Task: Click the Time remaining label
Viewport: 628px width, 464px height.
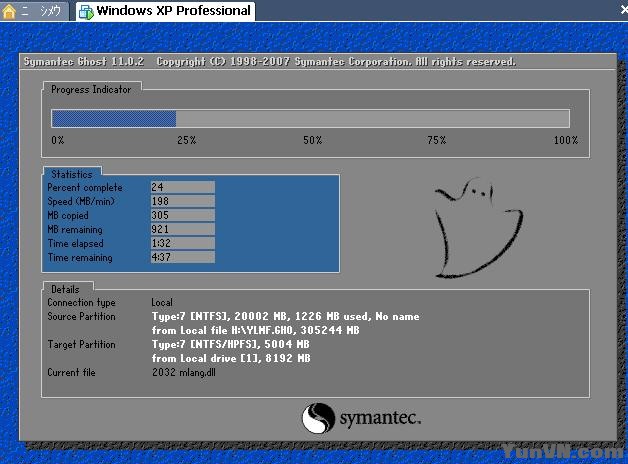Action: pos(80,257)
